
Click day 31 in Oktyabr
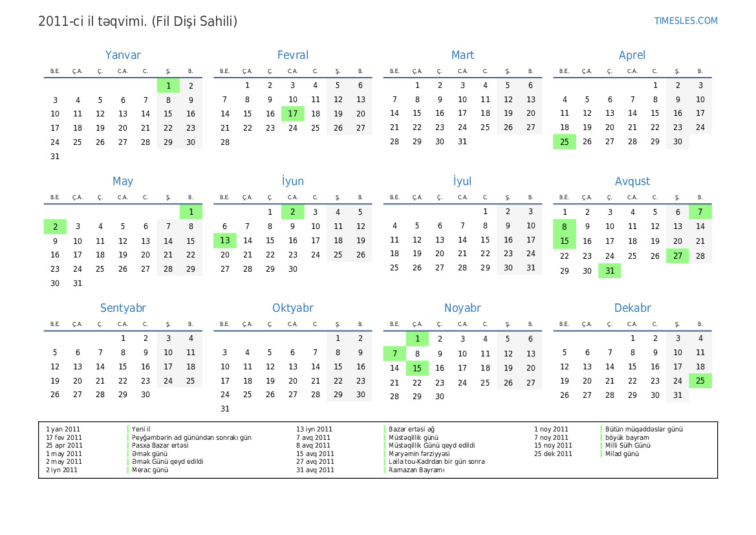(225, 409)
